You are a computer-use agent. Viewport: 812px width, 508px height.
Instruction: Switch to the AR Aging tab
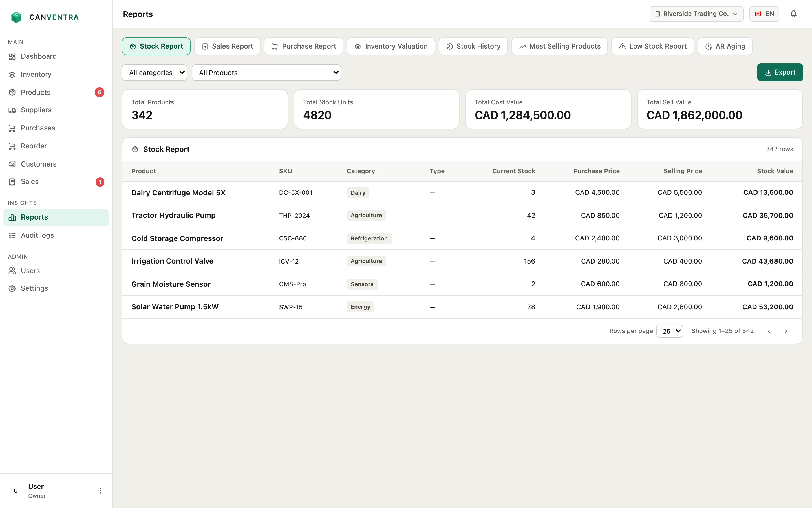click(x=725, y=46)
